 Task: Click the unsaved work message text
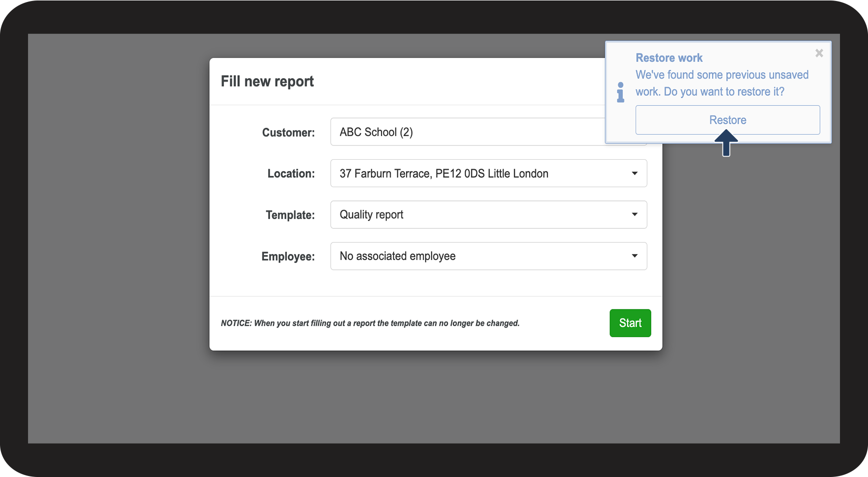721,83
